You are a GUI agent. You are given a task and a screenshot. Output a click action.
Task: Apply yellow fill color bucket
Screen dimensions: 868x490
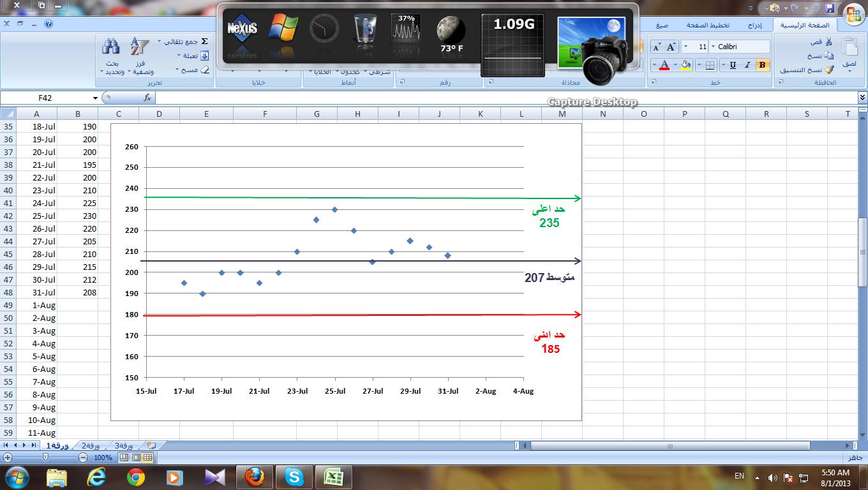point(685,65)
